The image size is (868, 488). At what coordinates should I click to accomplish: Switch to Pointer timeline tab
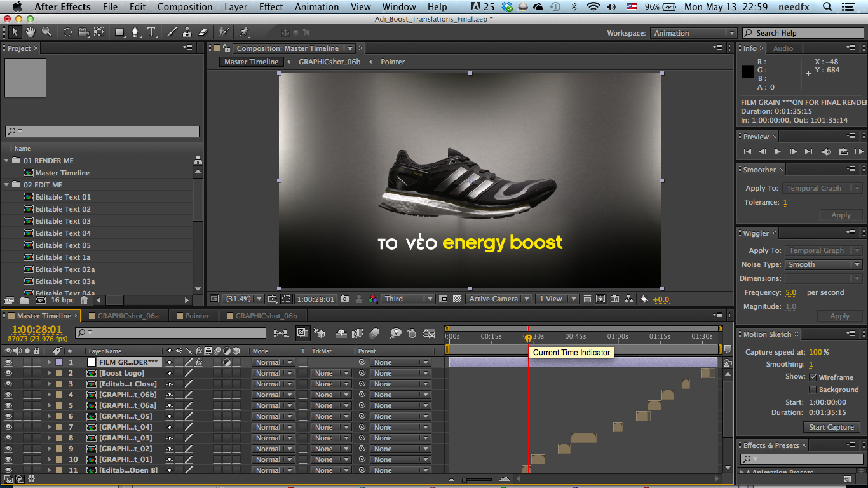(x=197, y=315)
